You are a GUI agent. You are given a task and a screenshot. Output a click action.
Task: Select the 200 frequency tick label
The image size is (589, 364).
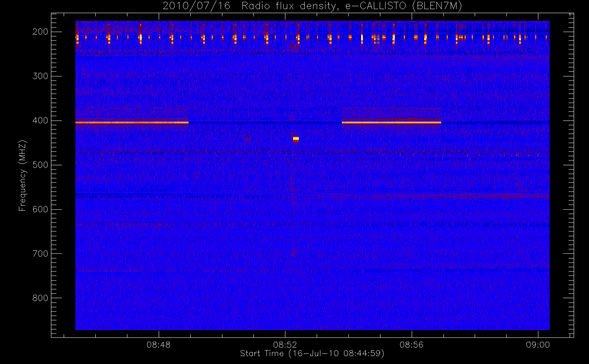pyautogui.click(x=40, y=32)
